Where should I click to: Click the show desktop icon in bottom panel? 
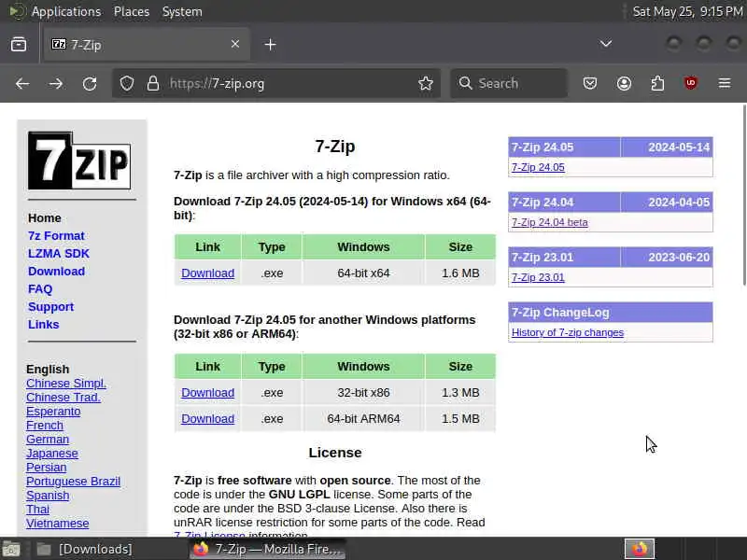click(10, 550)
